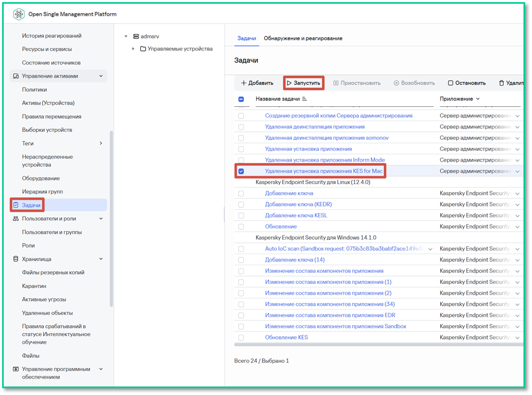Click the Всего 24 / Выбрано 1 counter
Image resolution: width=532 pixels, height=395 pixels.
(x=261, y=361)
